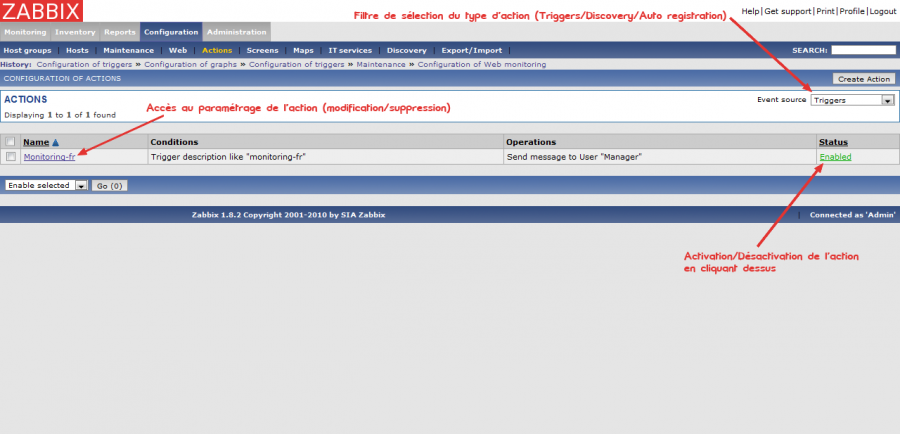Click the Connected as 'Admin' text
The width and height of the screenshot is (900, 434).
coord(853,215)
